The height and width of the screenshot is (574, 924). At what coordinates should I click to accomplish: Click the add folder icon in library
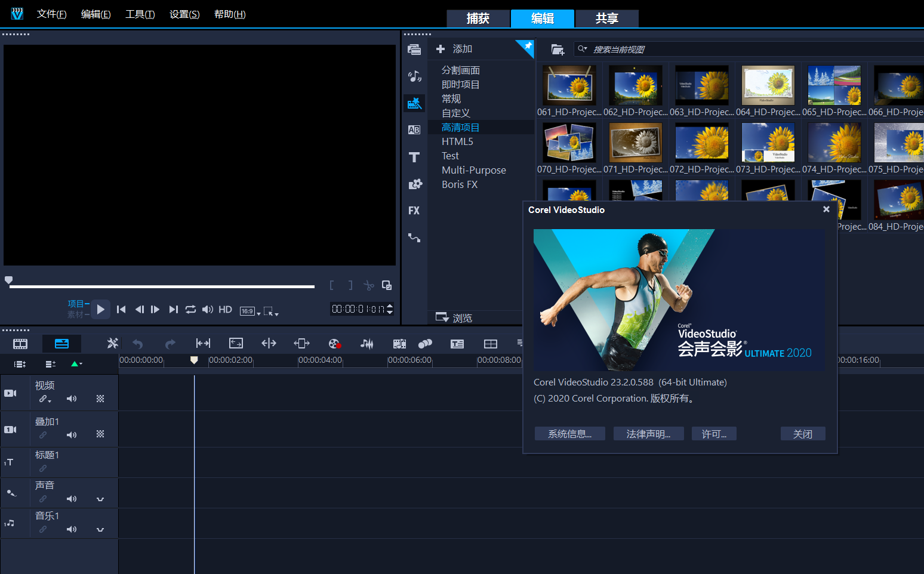[x=558, y=50]
